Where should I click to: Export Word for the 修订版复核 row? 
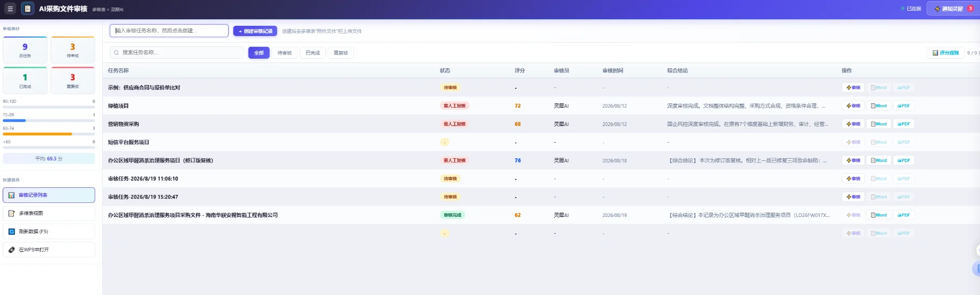point(879,160)
